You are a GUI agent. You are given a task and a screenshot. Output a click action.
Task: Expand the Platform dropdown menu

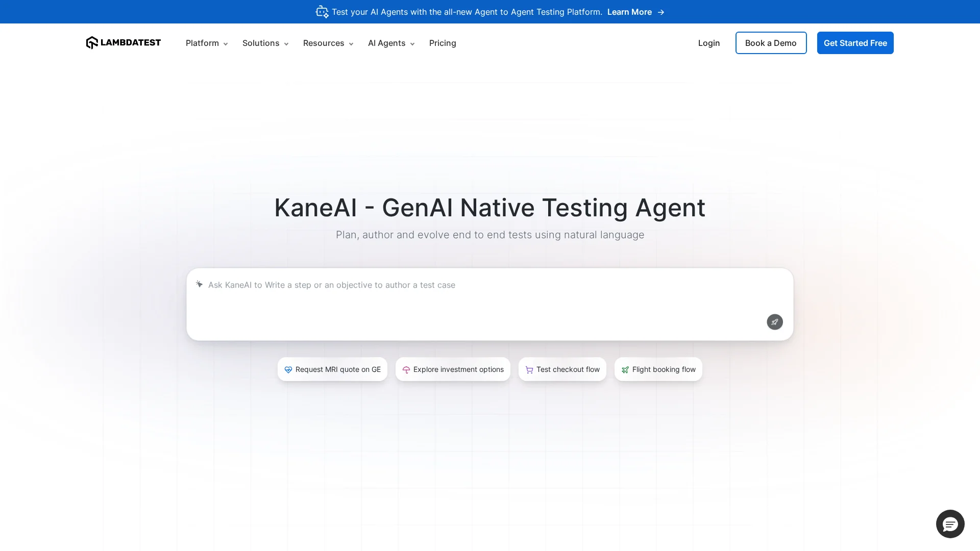207,43
